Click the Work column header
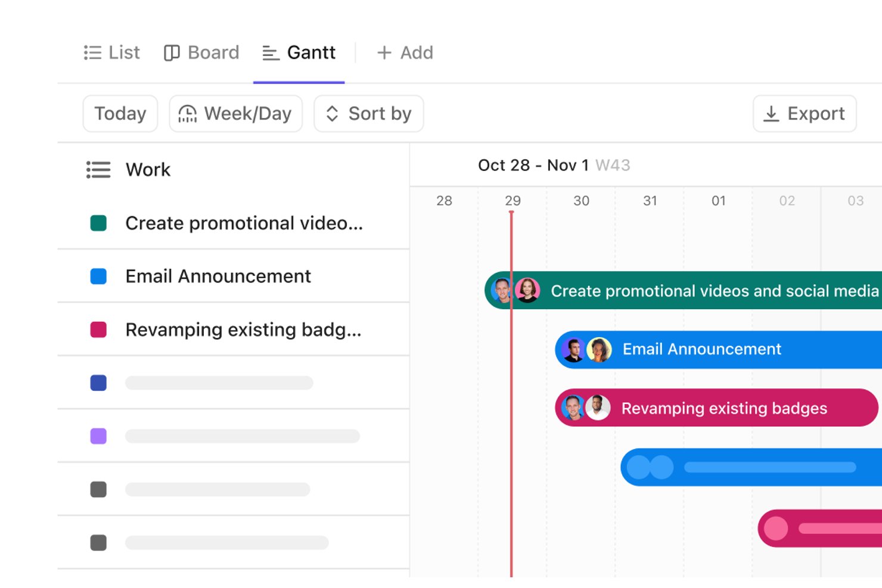 (148, 170)
